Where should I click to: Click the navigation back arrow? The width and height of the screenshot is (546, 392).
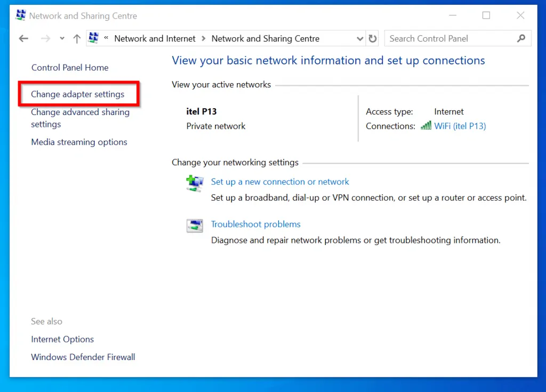coord(23,38)
